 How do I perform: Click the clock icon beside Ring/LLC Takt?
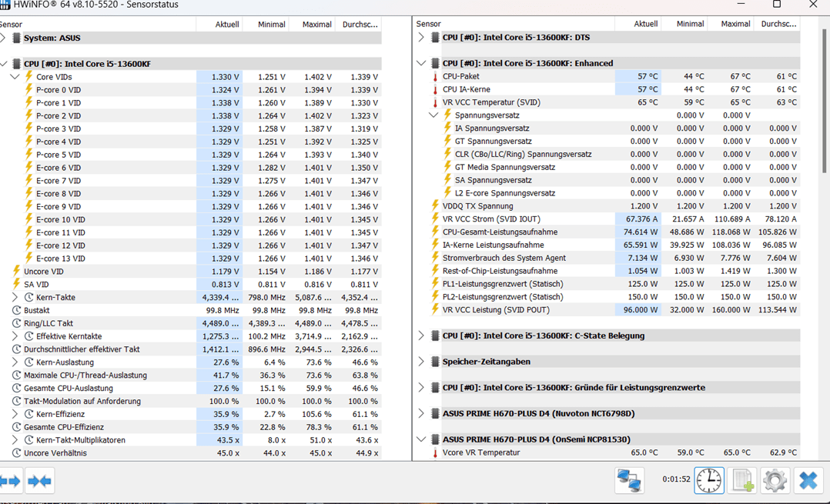[16, 323]
